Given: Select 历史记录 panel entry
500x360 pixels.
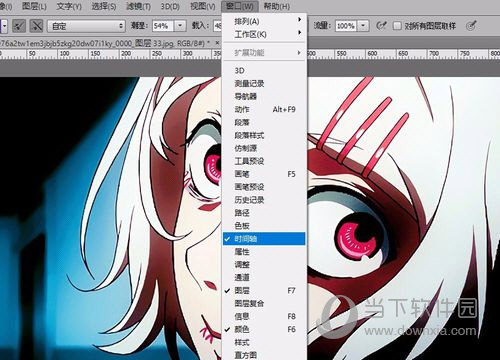Looking at the screenshot, I should [264, 200].
